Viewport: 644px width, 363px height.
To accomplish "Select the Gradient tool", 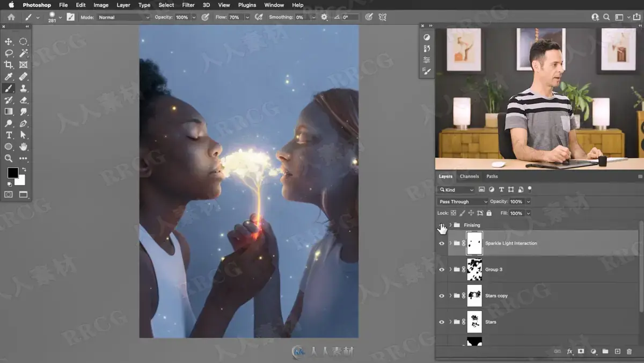I will click(9, 112).
